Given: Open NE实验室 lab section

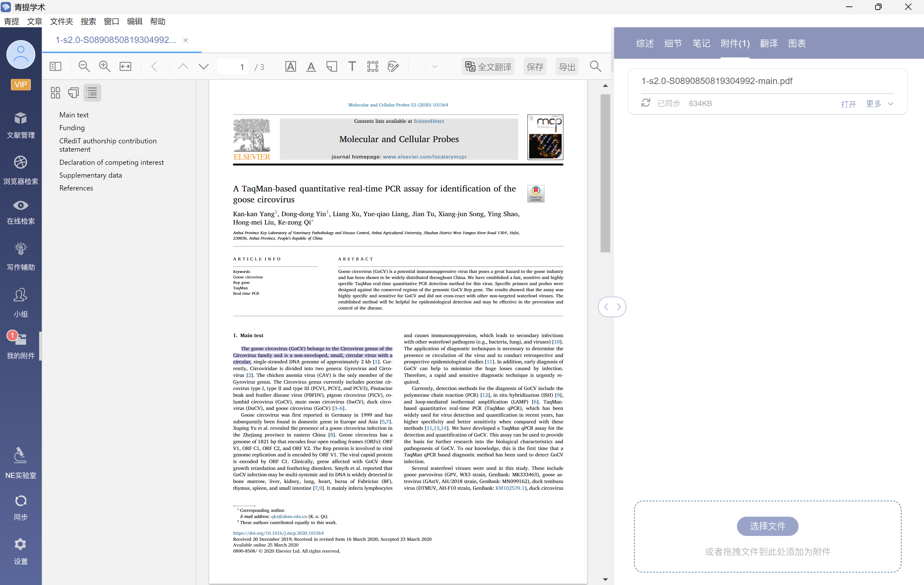Looking at the screenshot, I should coord(21,463).
